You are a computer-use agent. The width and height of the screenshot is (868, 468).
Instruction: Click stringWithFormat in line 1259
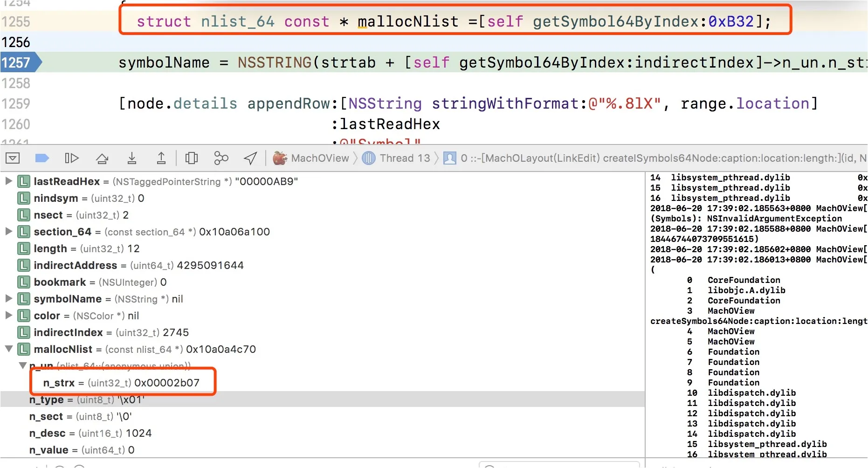click(506, 103)
